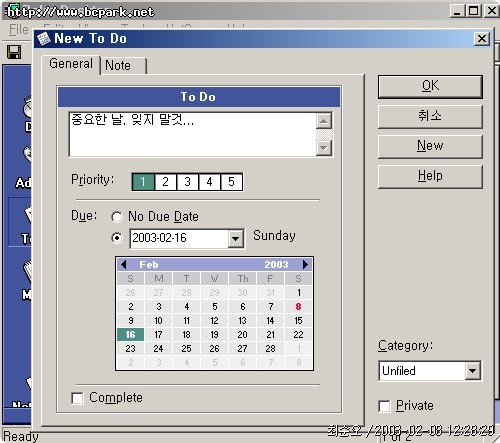Select February 1 in the calendar

(298, 292)
